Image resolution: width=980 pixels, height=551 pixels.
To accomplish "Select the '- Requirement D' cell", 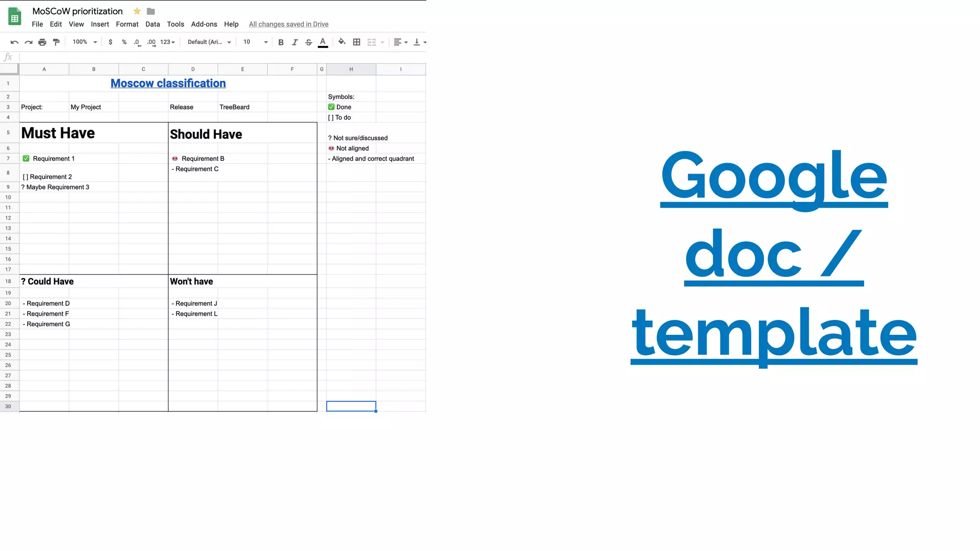I will [x=44, y=303].
